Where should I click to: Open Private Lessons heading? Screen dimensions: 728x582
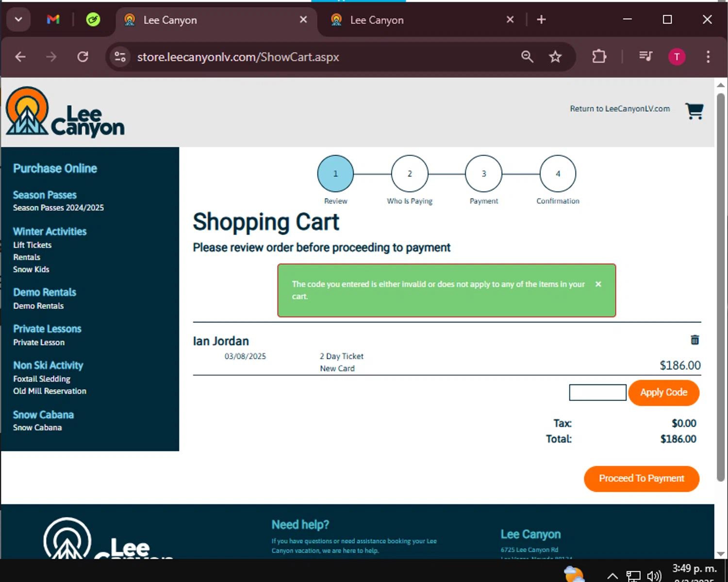tap(47, 329)
